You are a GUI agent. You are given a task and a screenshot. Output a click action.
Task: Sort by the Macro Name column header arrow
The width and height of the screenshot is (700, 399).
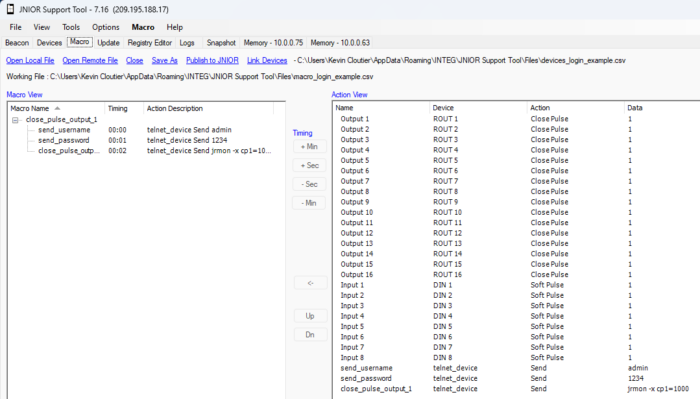(x=57, y=108)
